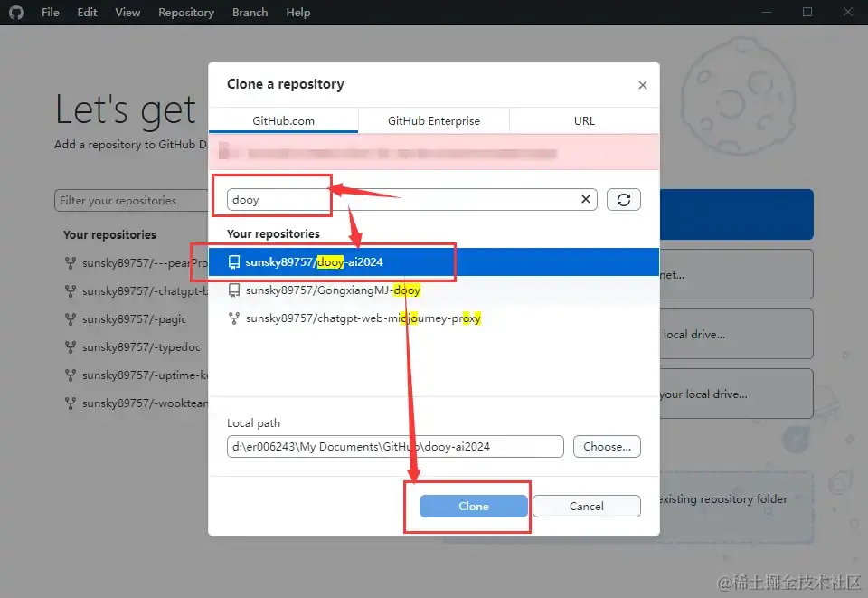The image size is (868, 598).
Task: Click fork icon beside -pagic
Action: [71, 319]
